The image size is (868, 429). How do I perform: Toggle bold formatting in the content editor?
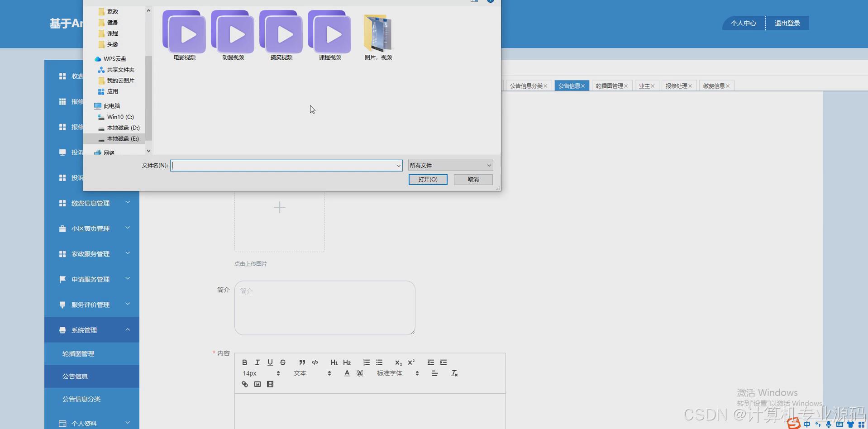[x=244, y=362]
